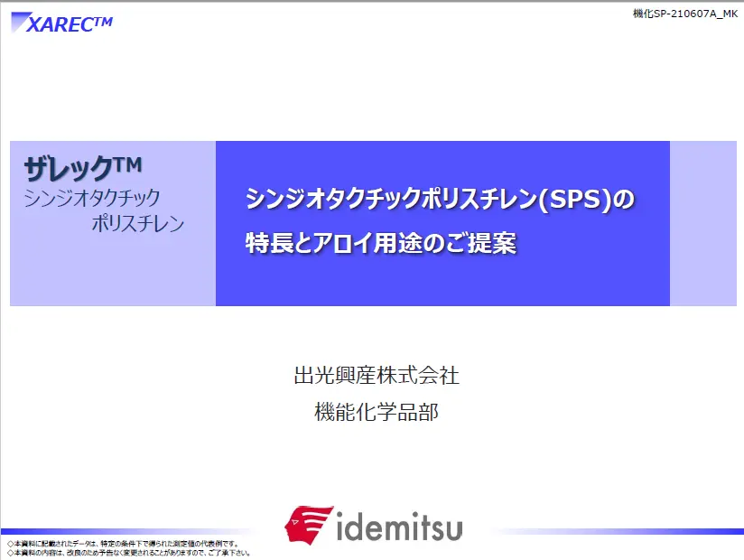This screenshot has height=560, width=744.
Task: Select title line ending with (SPS)の
Action: pos(441,200)
